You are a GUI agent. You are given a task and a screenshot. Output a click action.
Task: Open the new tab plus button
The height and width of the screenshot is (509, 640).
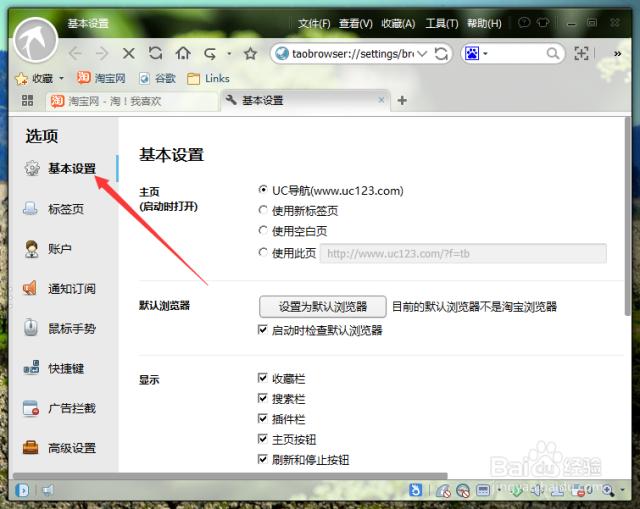click(x=402, y=100)
